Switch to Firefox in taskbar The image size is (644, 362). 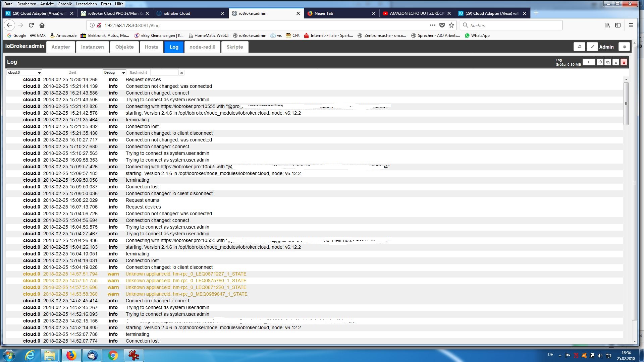[71, 355]
